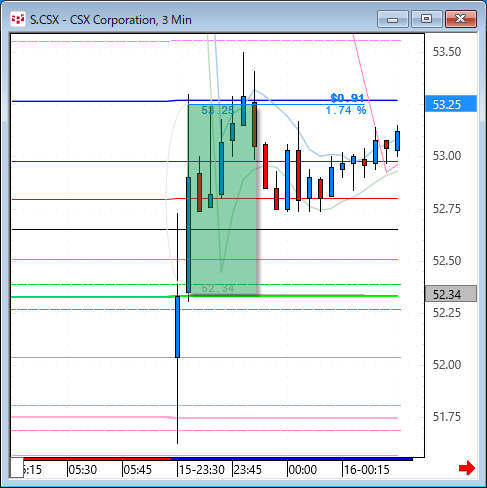Click the CQG chart app icon in title bar
Viewport: 487px width, 488px height.
18,19
